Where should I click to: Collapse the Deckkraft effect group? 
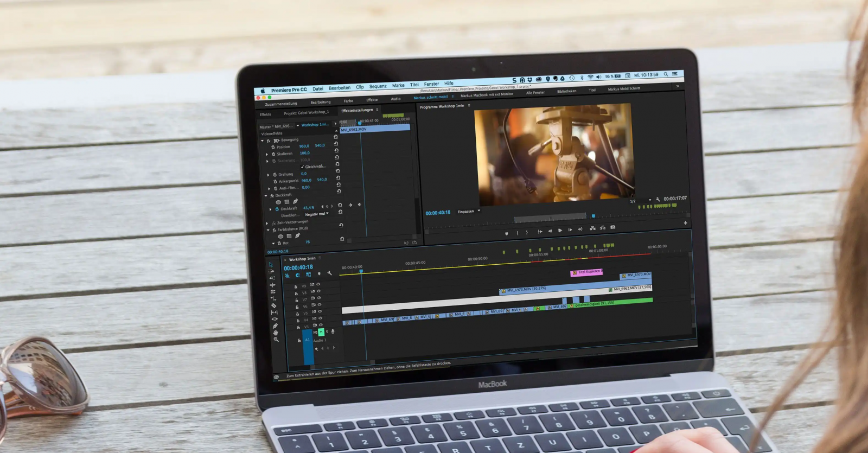(x=265, y=195)
